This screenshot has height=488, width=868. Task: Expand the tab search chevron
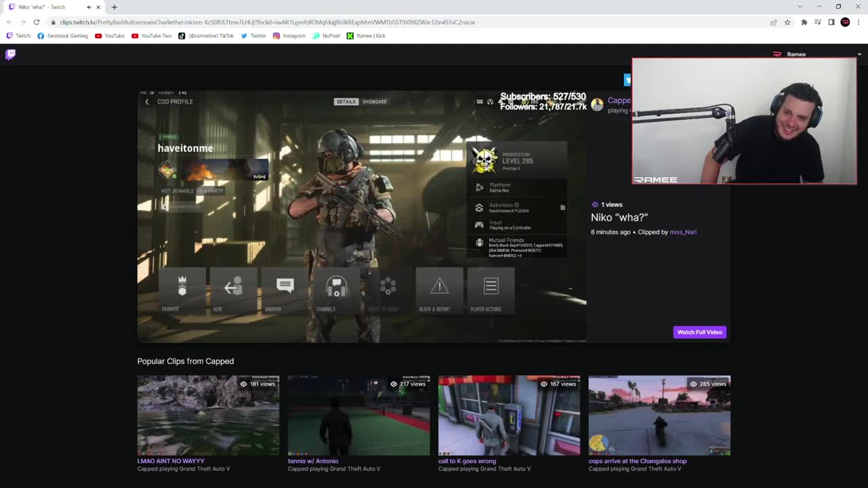[800, 7]
